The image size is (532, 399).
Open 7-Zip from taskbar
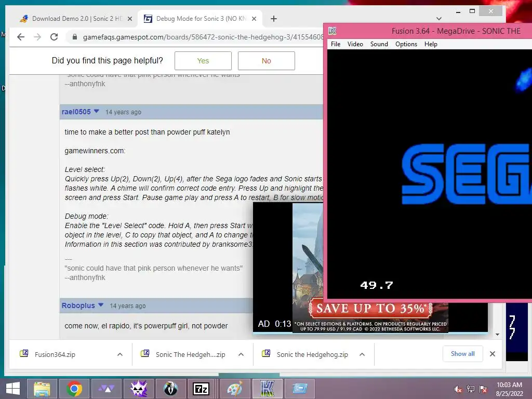pos(201,389)
